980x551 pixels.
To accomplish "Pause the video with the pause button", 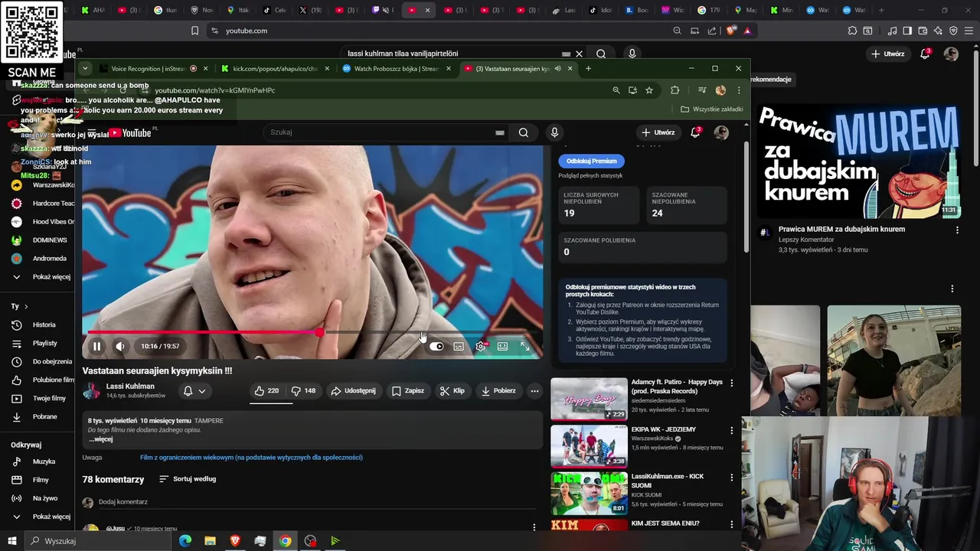I will [x=97, y=347].
